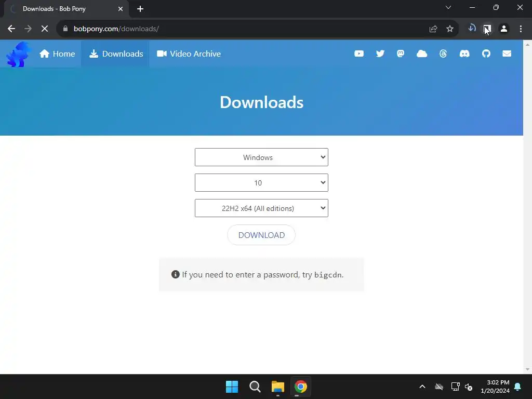Click the download-arrow extension icon in toolbar
Viewport: 532px width, 399px height.
click(x=472, y=29)
